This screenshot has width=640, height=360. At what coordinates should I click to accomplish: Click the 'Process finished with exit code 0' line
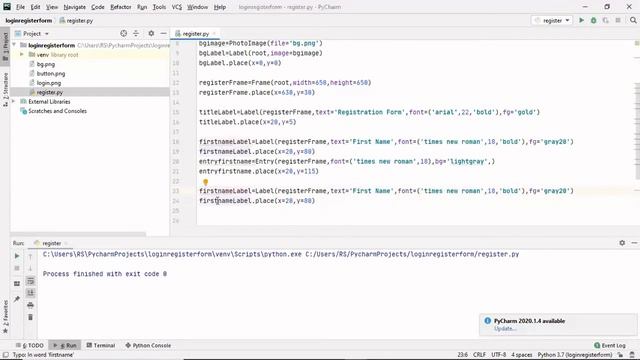(105, 274)
